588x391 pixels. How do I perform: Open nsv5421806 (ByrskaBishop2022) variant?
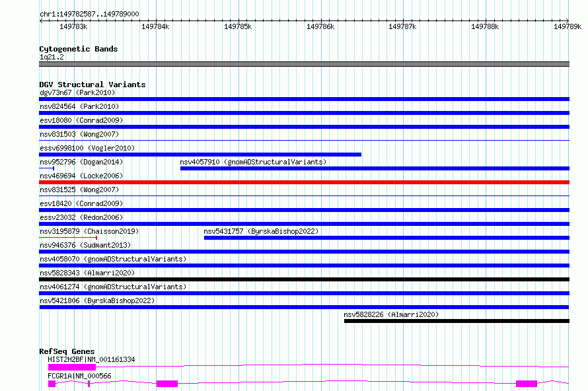tap(97, 301)
